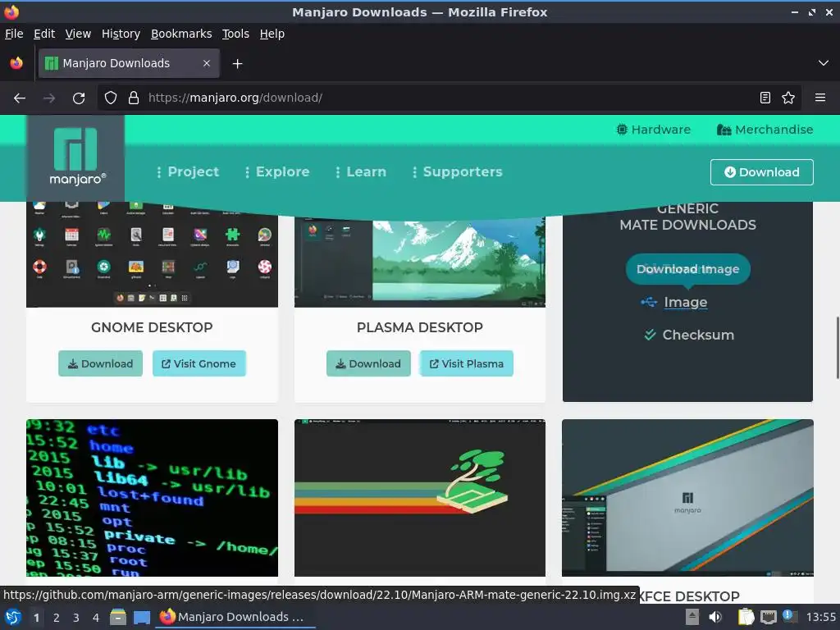Open the taskbar application start menu
This screenshot has width=840, height=630.
(x=13, y=617)
